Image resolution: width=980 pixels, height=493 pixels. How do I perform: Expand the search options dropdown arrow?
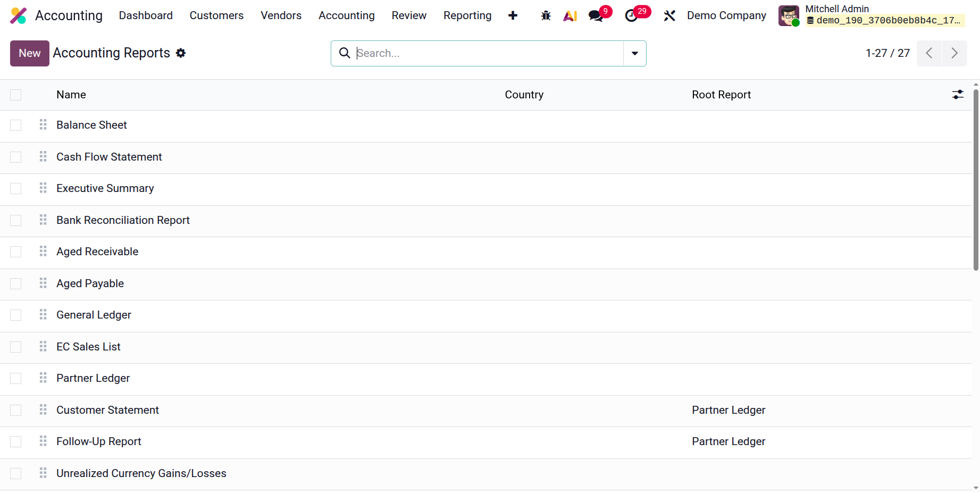[634, 53]
